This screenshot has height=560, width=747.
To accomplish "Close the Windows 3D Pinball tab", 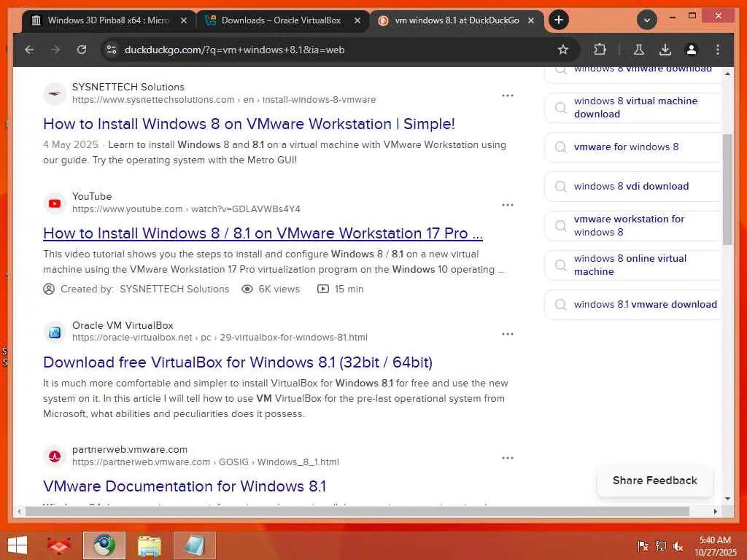I will [x=184, y=20].
